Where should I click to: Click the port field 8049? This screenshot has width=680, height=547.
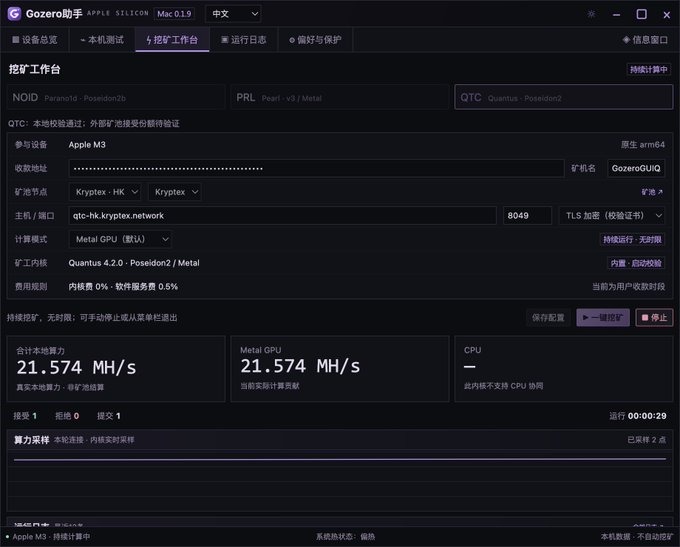click(x=527, y=216)
